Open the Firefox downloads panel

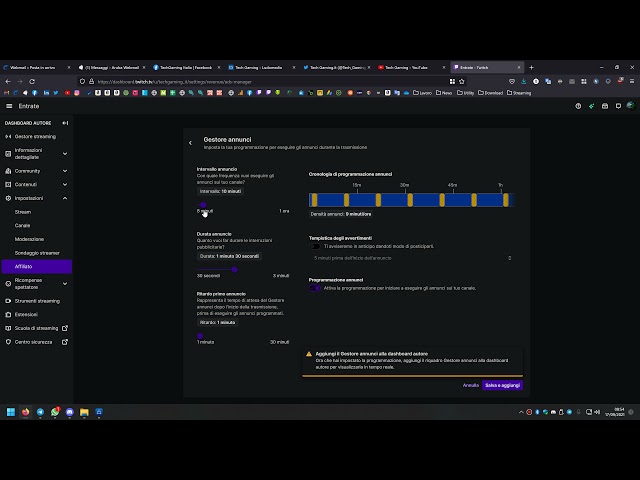tap(524, 82)
